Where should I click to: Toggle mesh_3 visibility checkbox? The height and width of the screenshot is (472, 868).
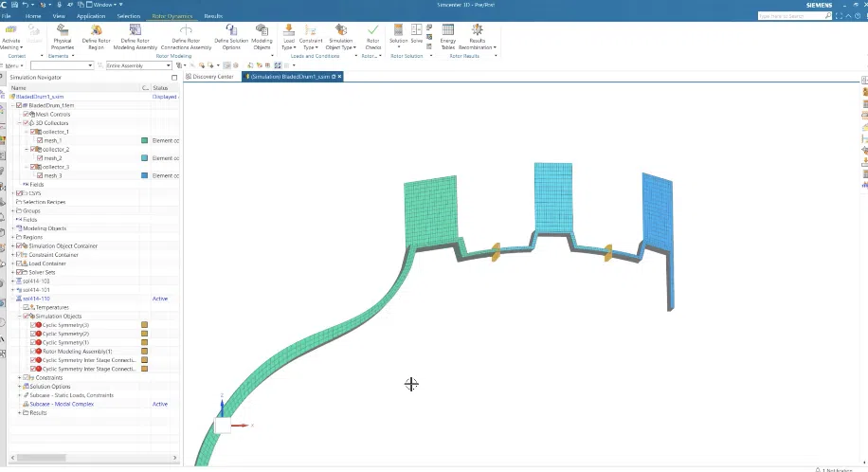[39, 175]
